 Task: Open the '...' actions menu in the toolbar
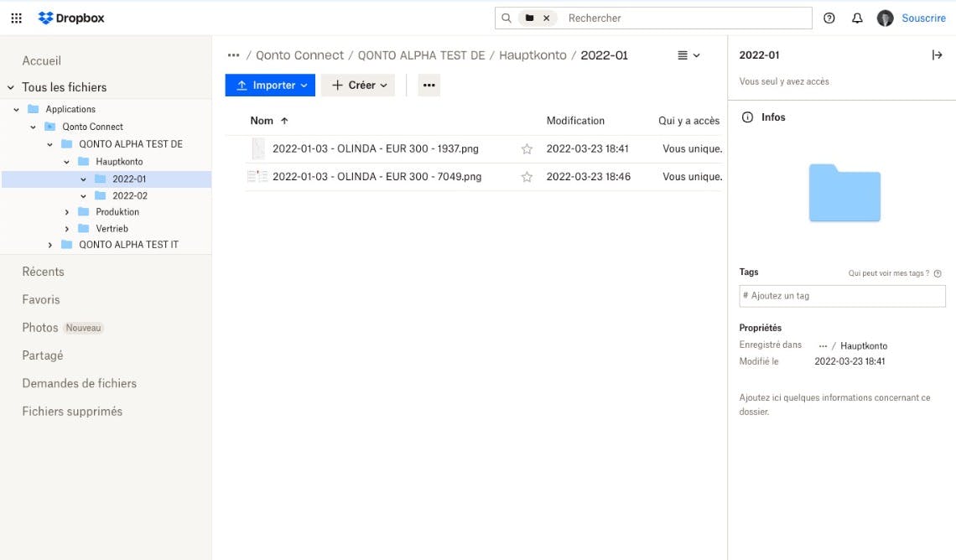(x=429, y=85)
